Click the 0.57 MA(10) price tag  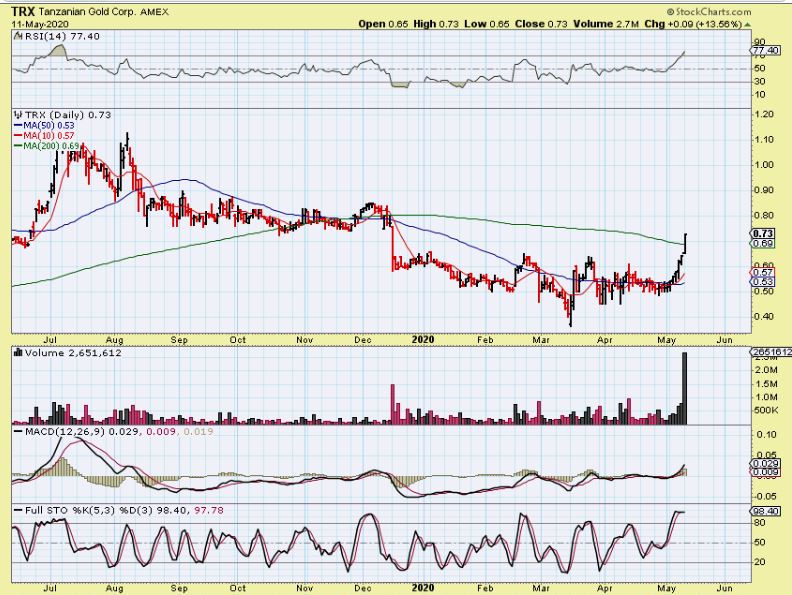point(763,272)
